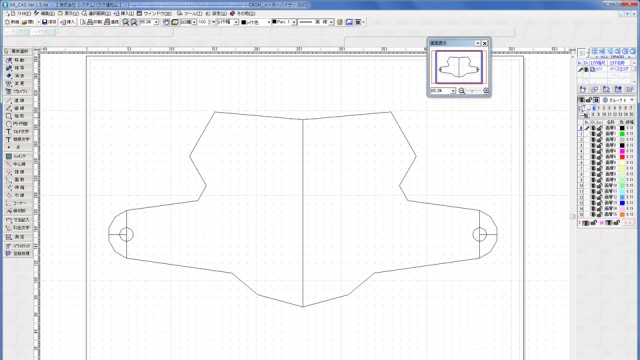Select the hand pan tool in toolbar

166,22
